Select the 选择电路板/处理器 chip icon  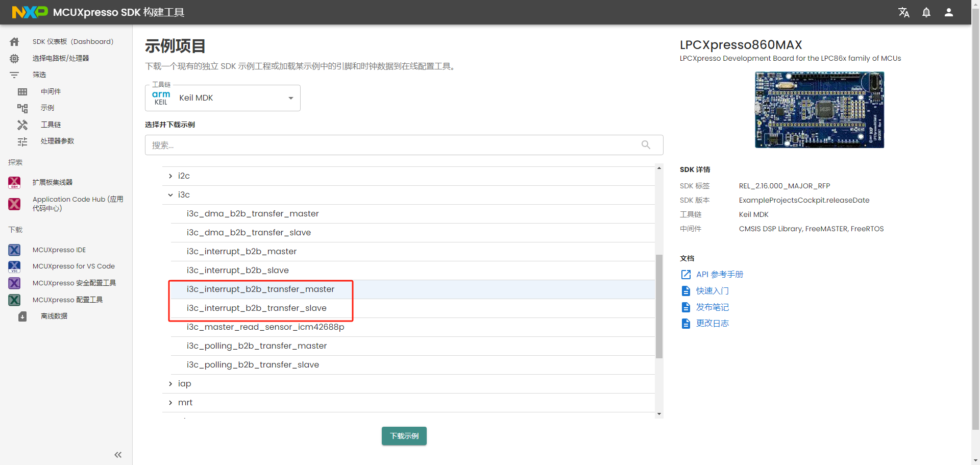[x=14, y=58]
